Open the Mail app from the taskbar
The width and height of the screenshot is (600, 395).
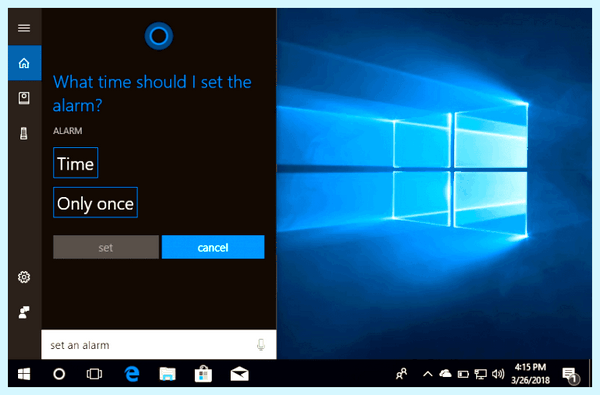[240, 374]
